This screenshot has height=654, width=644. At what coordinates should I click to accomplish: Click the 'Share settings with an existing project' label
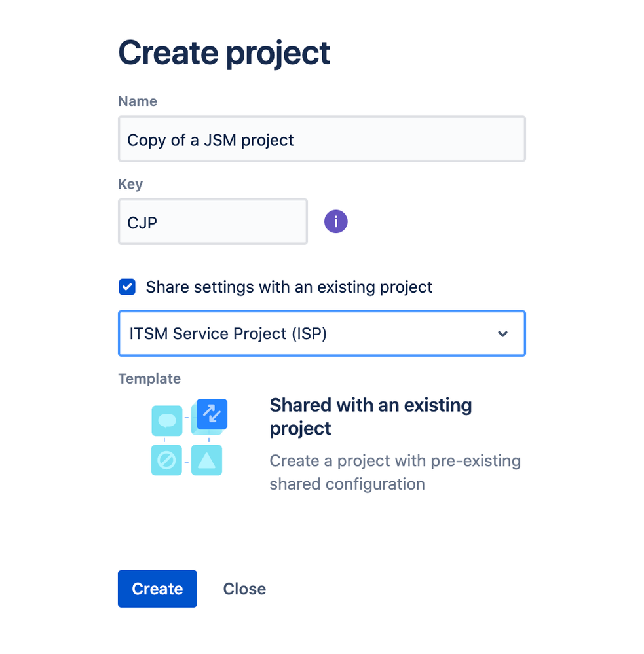289,287
